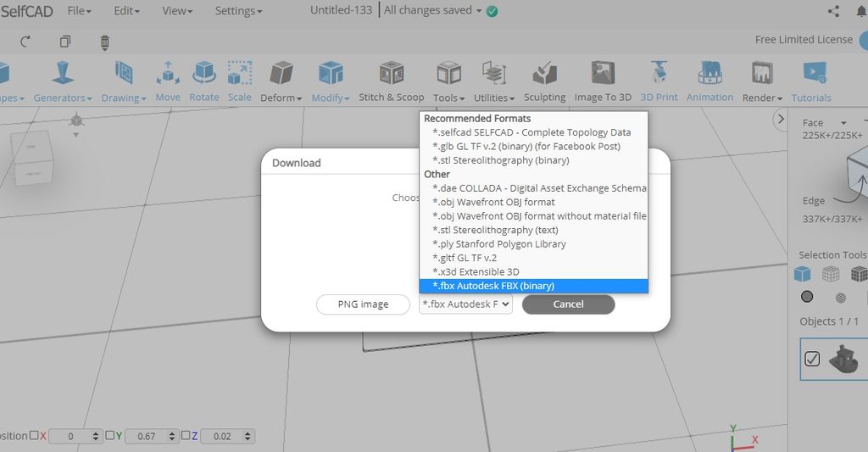The width and height of the screenshot is (868, 452).
Task: Click the boat object thumbnail
Action: [843, 359]
